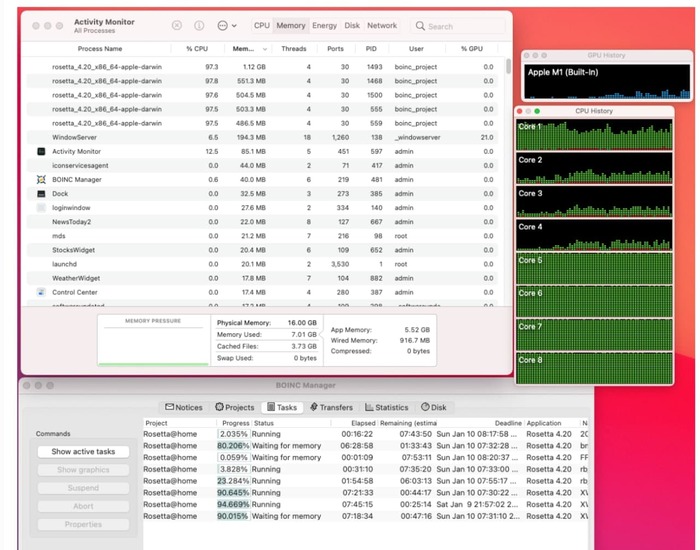Select the Network tab in Activity Monitor

coord(381,26)
